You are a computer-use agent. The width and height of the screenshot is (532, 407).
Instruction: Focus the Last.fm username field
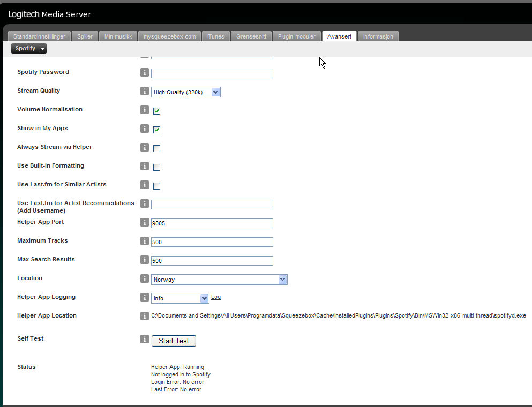(x=212, y=205)
